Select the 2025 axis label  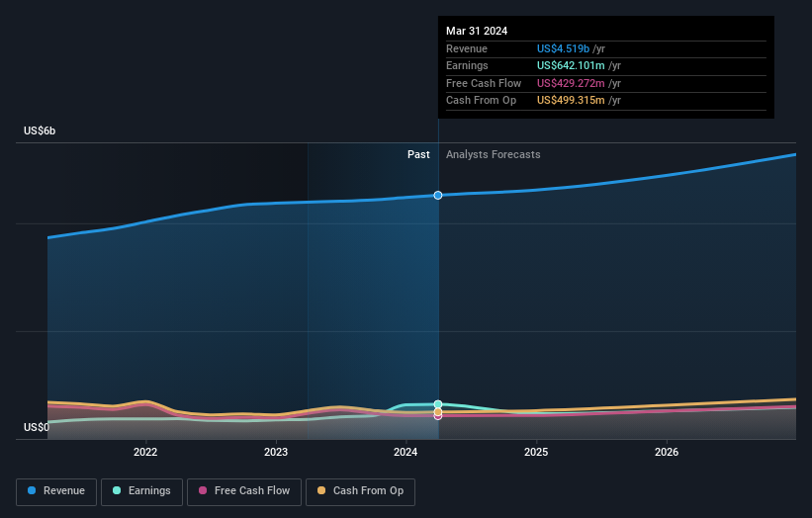tap(536, 452)
